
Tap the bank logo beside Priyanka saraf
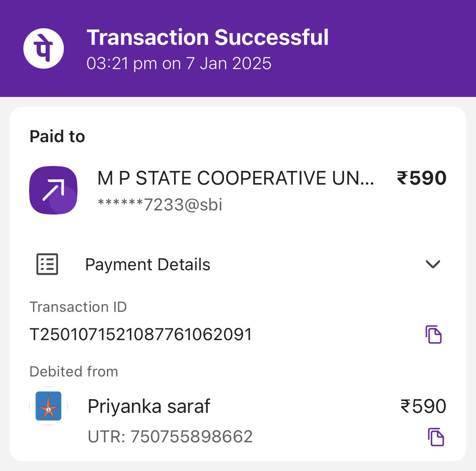tap(48, 406)
